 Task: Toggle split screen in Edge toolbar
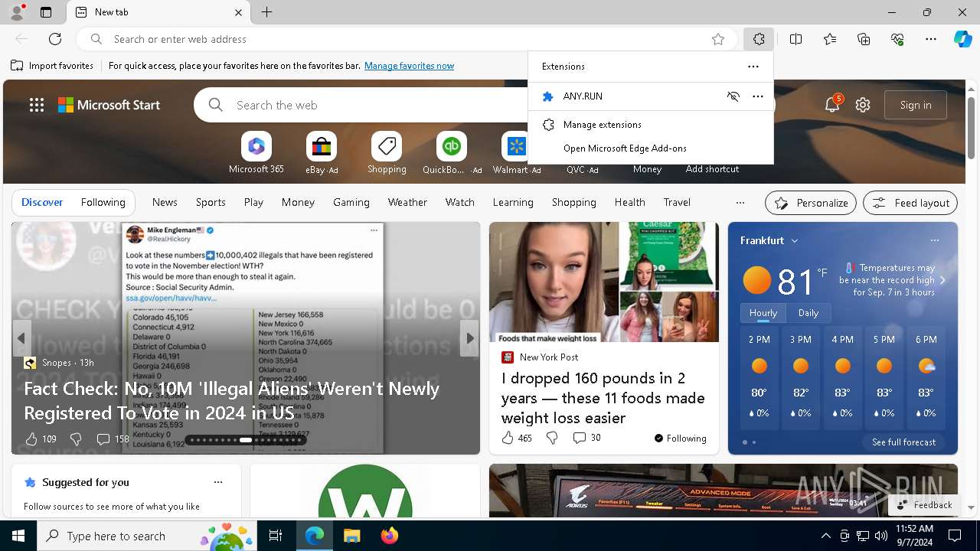click(795, 39)
